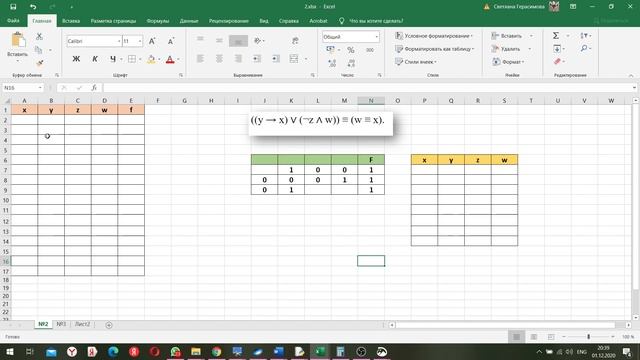Apply Percent style with the % icon
The image size is (640, 360).
[351, 50]
